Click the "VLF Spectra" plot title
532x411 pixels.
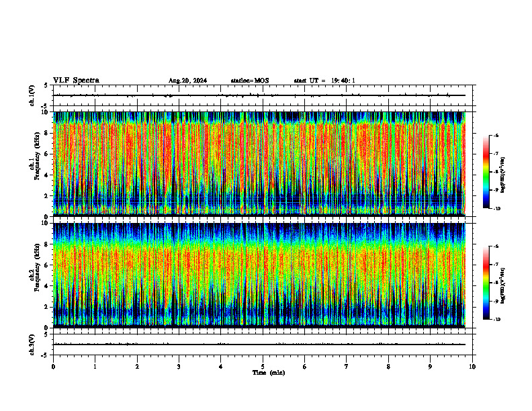coord(76,81)
